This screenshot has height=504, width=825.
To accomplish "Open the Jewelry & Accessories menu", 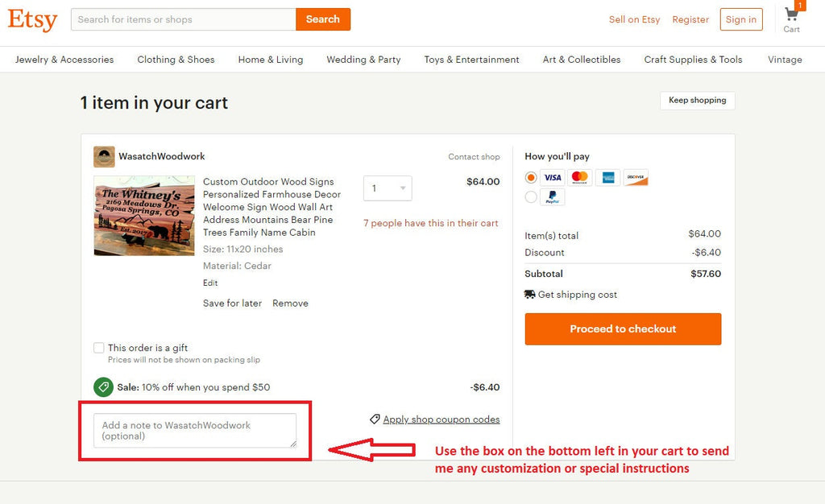I will tap(64, 60).
